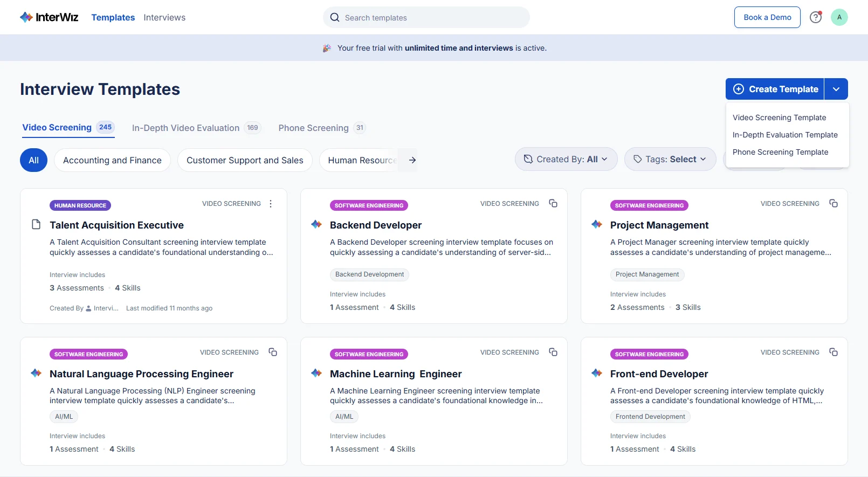Viewport: 868px width, 477px height.
Task: Duplicate the Machine Learning Engineer template
Action: click(x=553, y=352)
